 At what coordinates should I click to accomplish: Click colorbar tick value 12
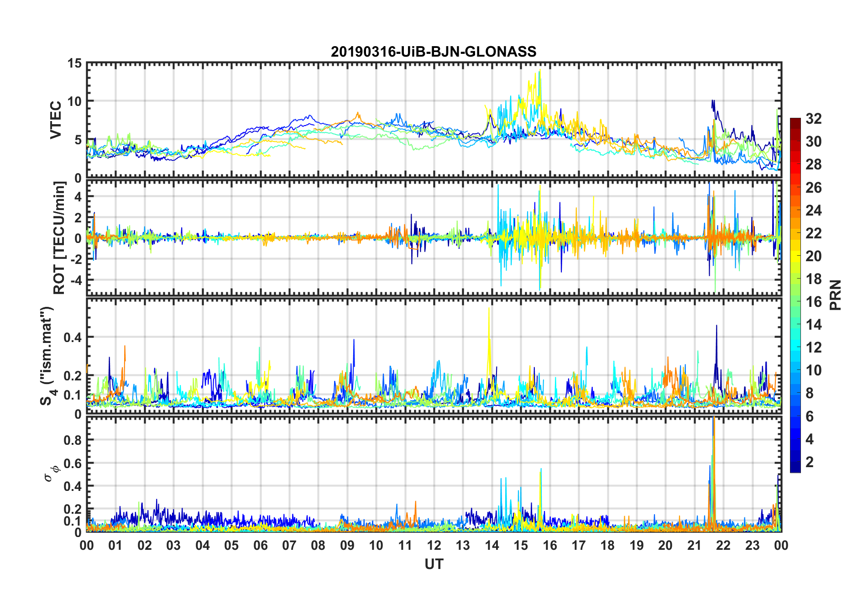pyautogui.click(x=814, y=347)
